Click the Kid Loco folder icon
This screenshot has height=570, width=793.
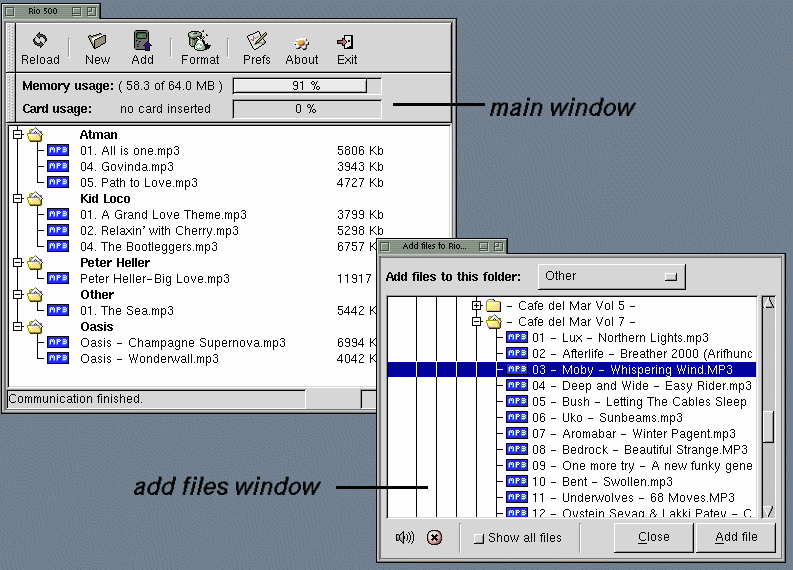tap(35, 198)
